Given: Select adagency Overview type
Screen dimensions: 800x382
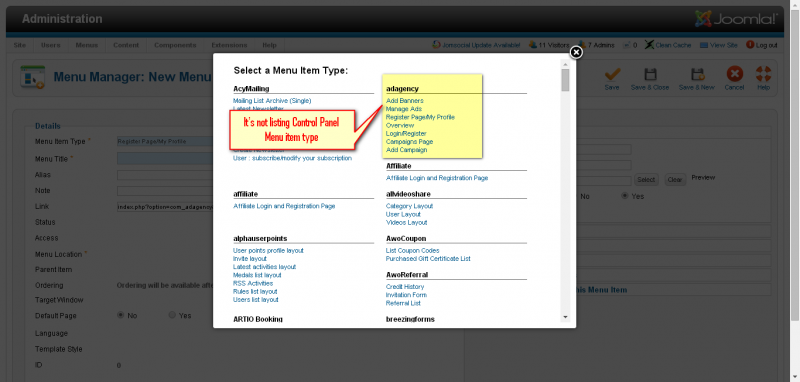Looking at the screenshot, I should 400,125.
